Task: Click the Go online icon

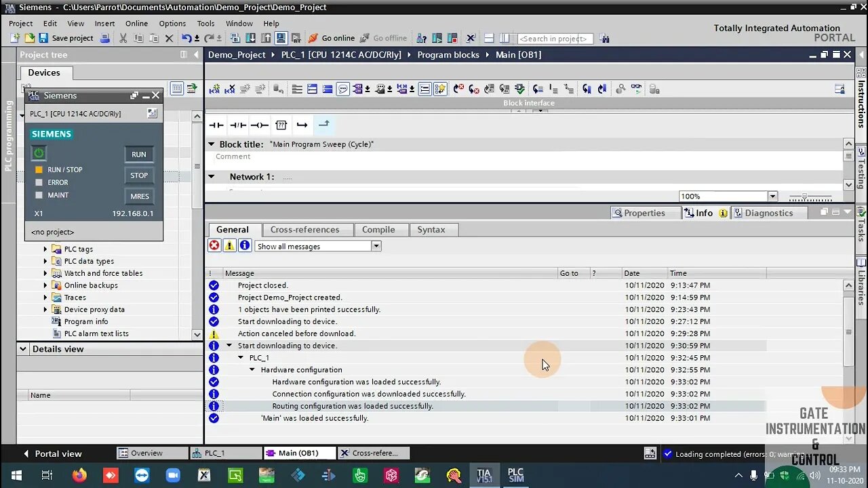Action: [x=313, y=38]
